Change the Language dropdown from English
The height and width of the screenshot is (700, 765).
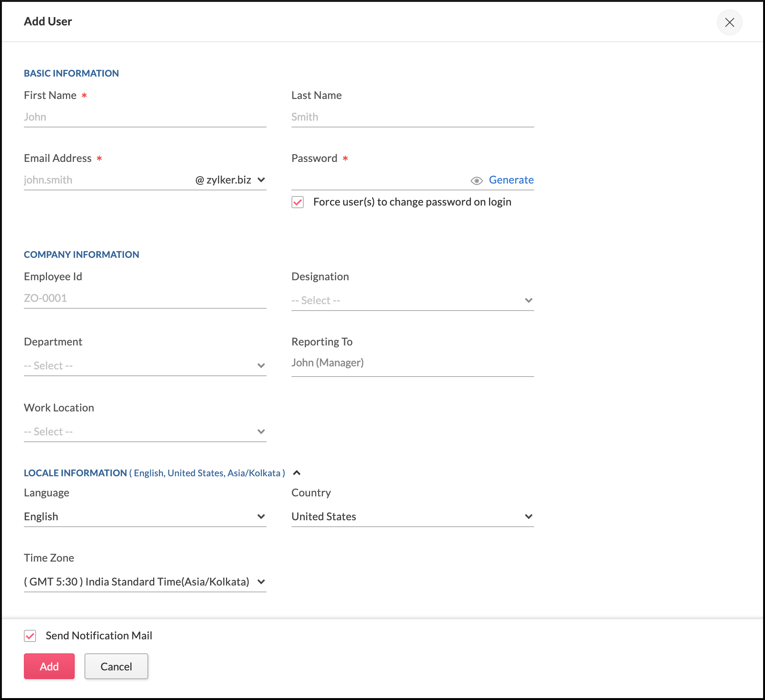[x=144, y=516]
